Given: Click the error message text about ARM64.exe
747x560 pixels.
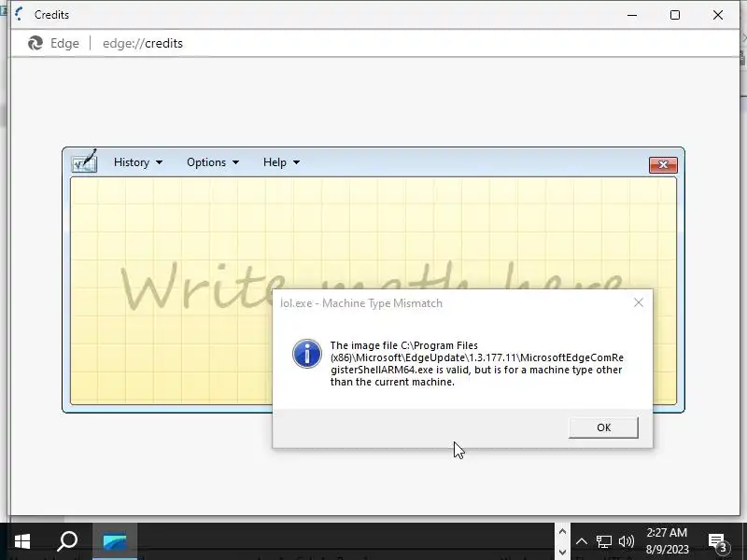Looking at the screenshot, I should (x=476, y=364).
